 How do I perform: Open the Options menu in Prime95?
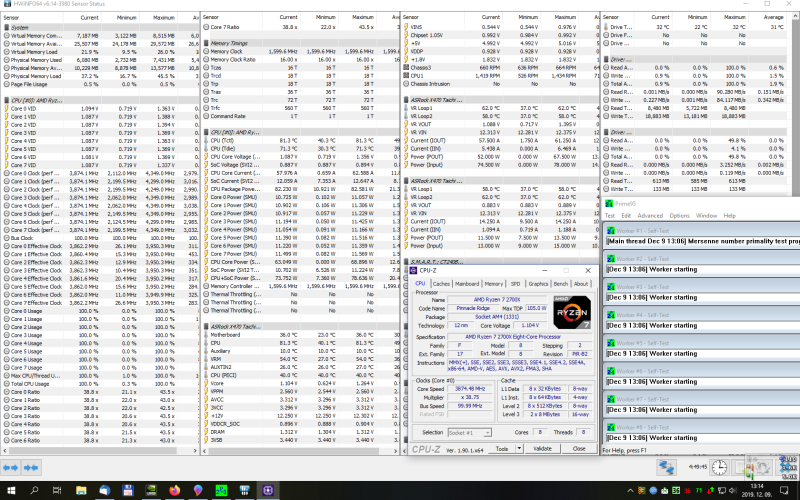(x=679, y=216)
